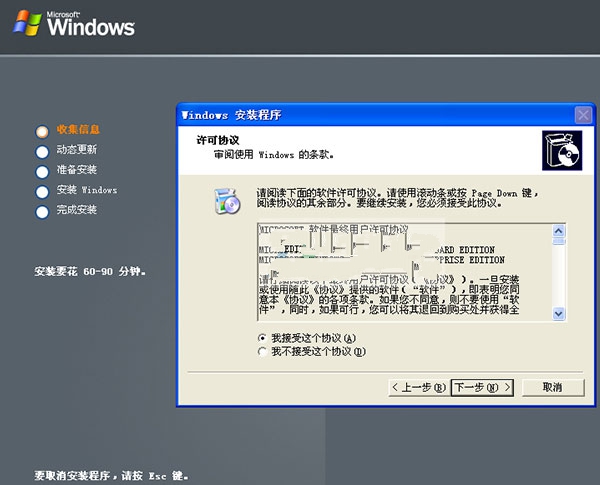
Task: Click the Microsoft Windows flag logo
Action: [27, 23]
